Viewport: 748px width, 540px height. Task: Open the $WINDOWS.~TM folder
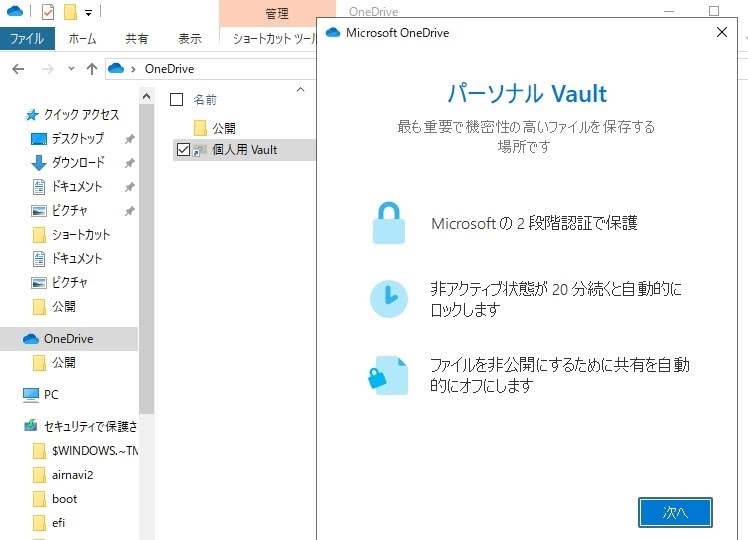coord(95,450)
